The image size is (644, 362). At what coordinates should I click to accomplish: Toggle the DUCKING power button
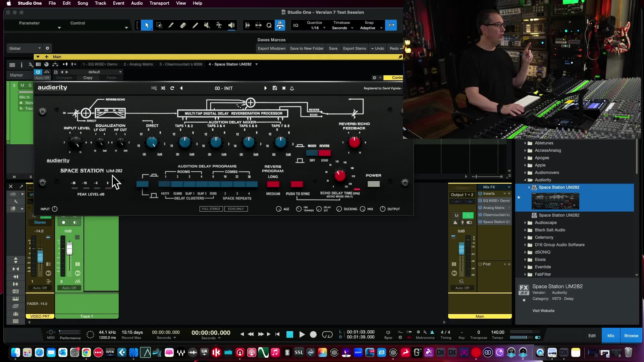(339, 209)
